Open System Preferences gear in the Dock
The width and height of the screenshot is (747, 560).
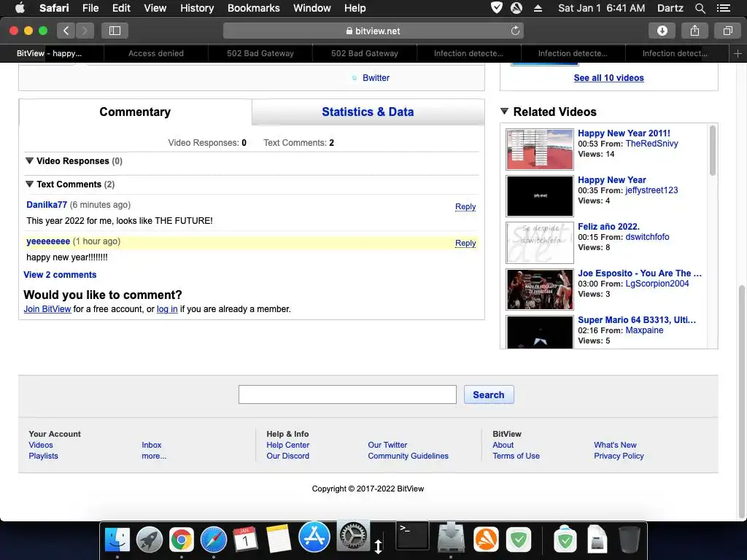click(x=353, y=536)
